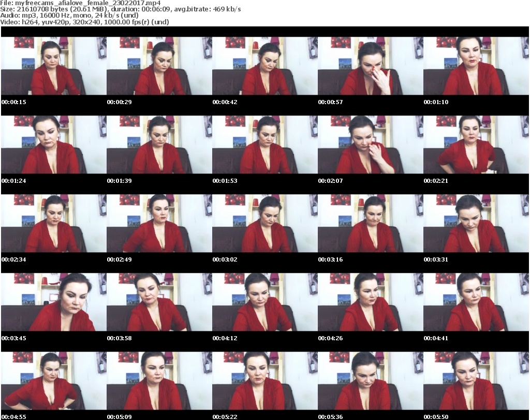
Task: Click the 00:01:10 timestamp label
Action: click(x=436, y=102)
